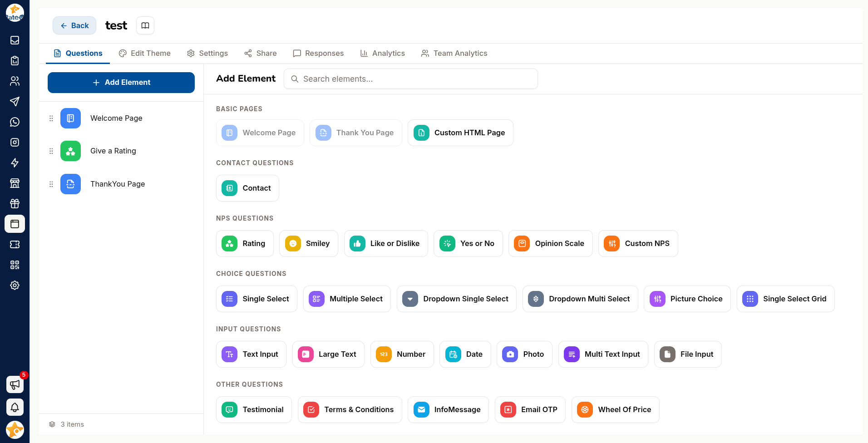Viewport: 868px width, 443px height.
Task: Open the QR code sidebar icon
Action: (x=15, y=265)
